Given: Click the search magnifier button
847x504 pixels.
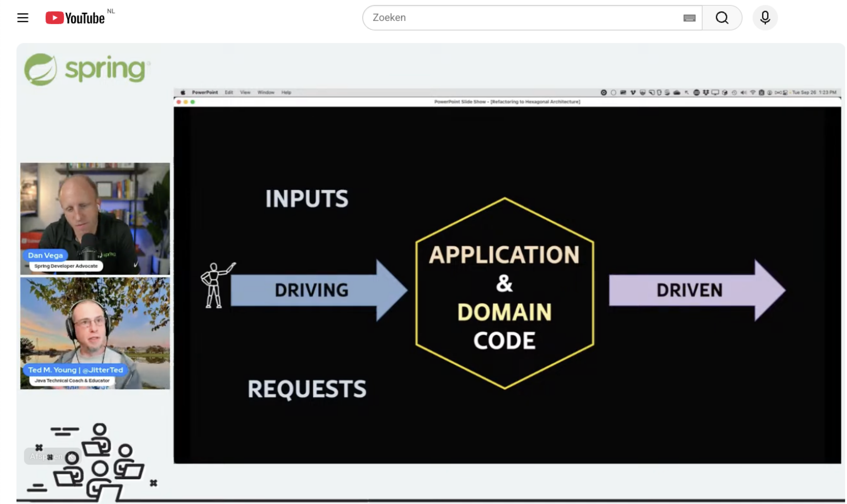Looking at the screenshot, I should pos(722,18).
